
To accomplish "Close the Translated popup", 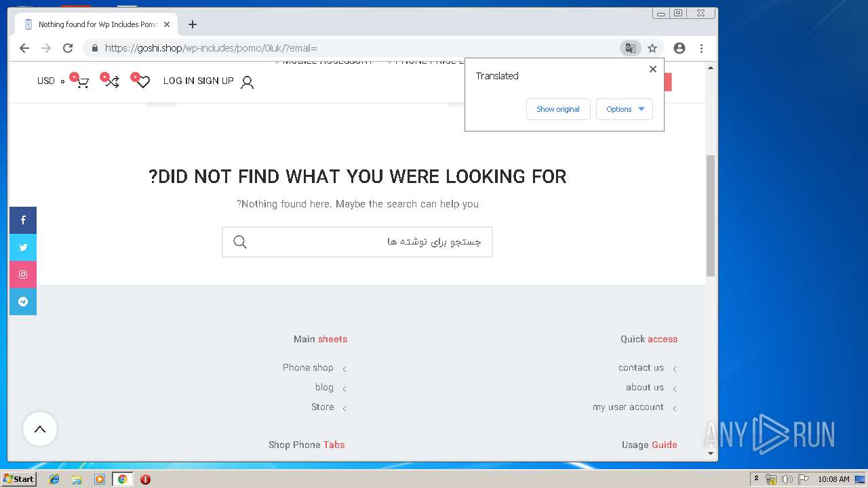I will click(x=653, y=69).
